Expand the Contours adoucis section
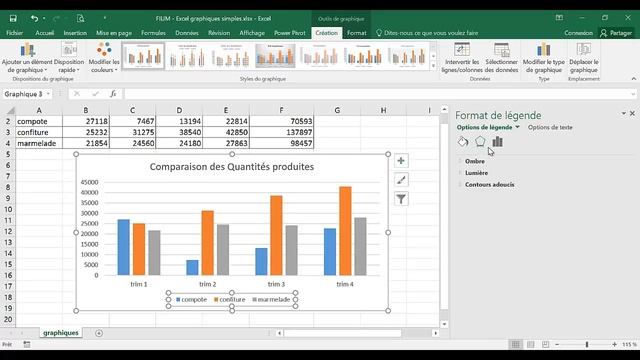Viewport: 640px width, 360px height. click(x=489, y=185)
